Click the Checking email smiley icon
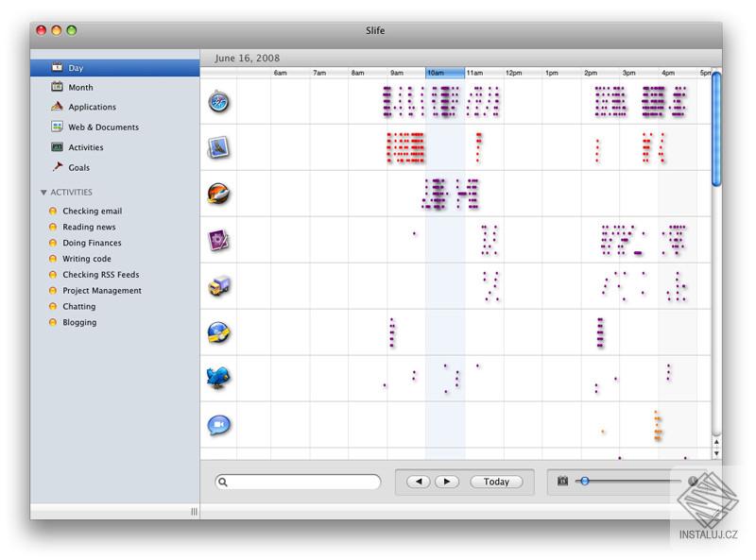756x560 pixels. (53, 212)
